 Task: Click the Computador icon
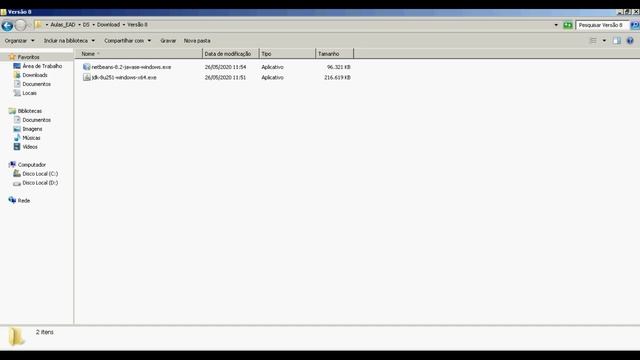pos(12,164)
